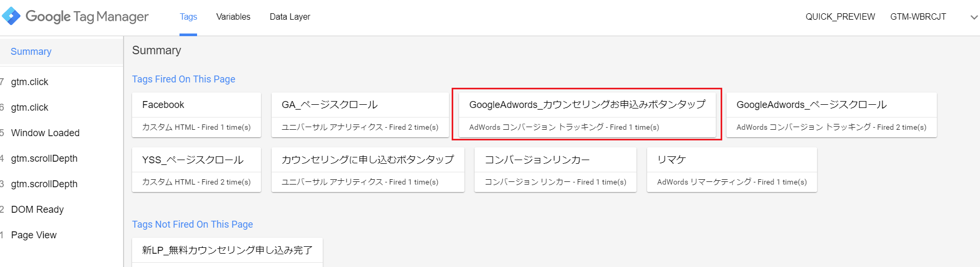Select the Page View event
This screenshot has width=980, height=267.
(61, 235)
